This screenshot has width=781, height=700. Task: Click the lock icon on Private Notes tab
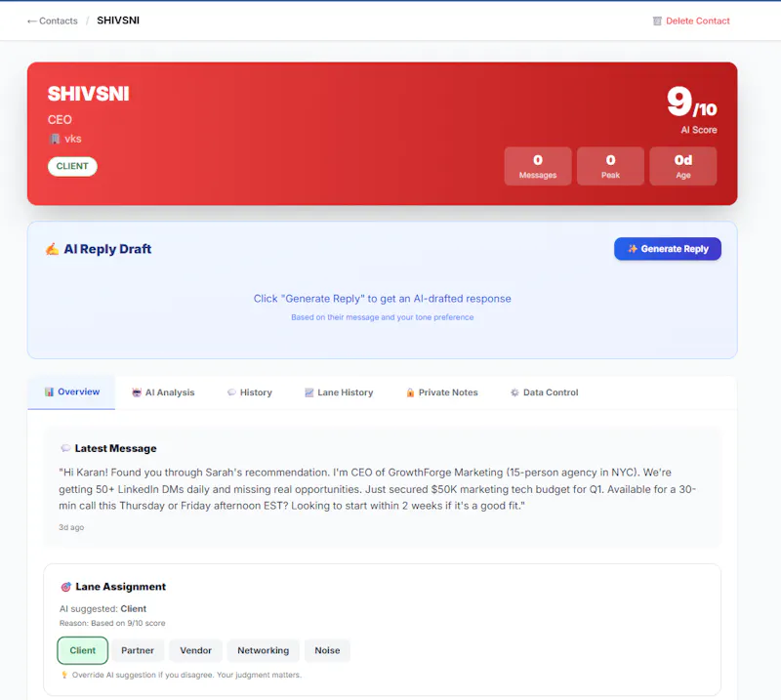(x=410, y=392)
